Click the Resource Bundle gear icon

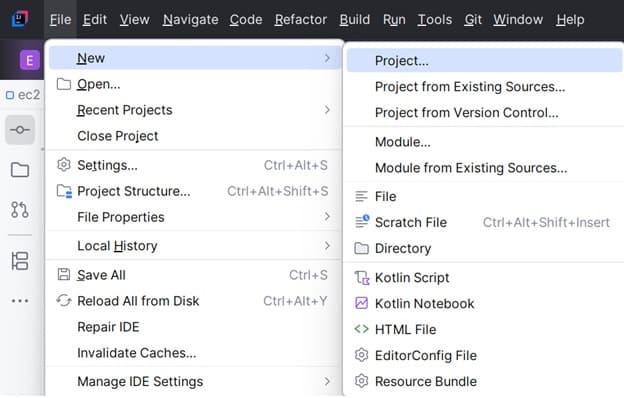[x=361, y=381]
